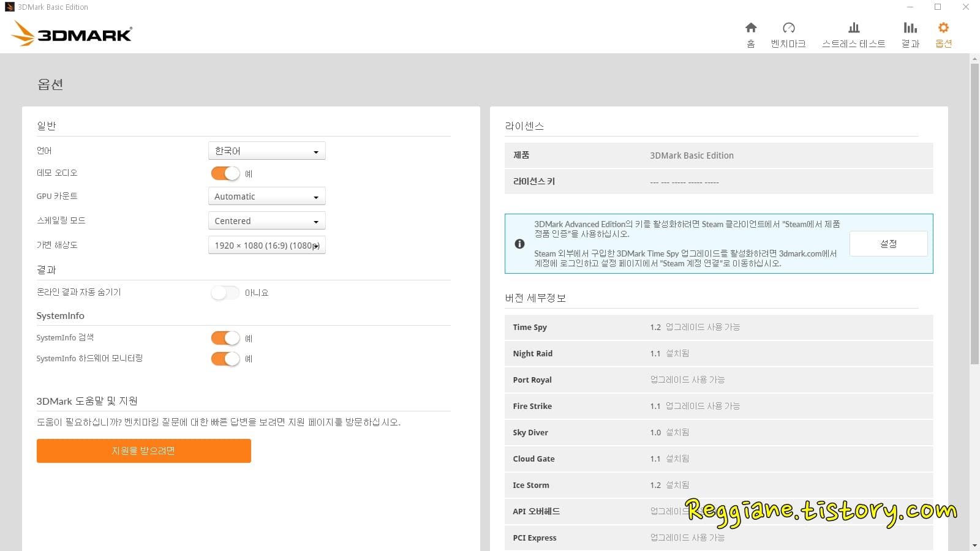Open the language dropdown showing 한국어
The image size is (980, 551).
(x=267, y=151)
